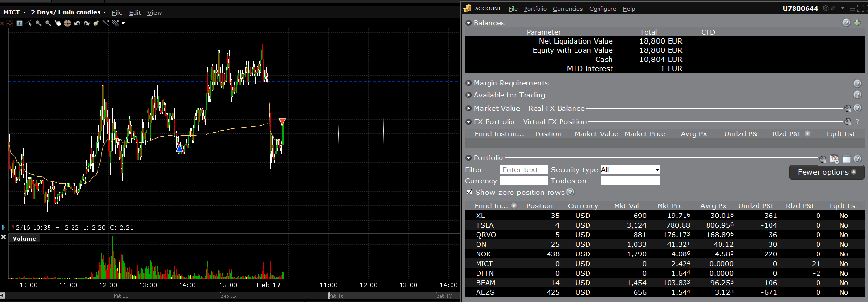Click help icon for Margin Requirements
The width and height of the screenshot is (868, 302).
(x=857, y=84)
